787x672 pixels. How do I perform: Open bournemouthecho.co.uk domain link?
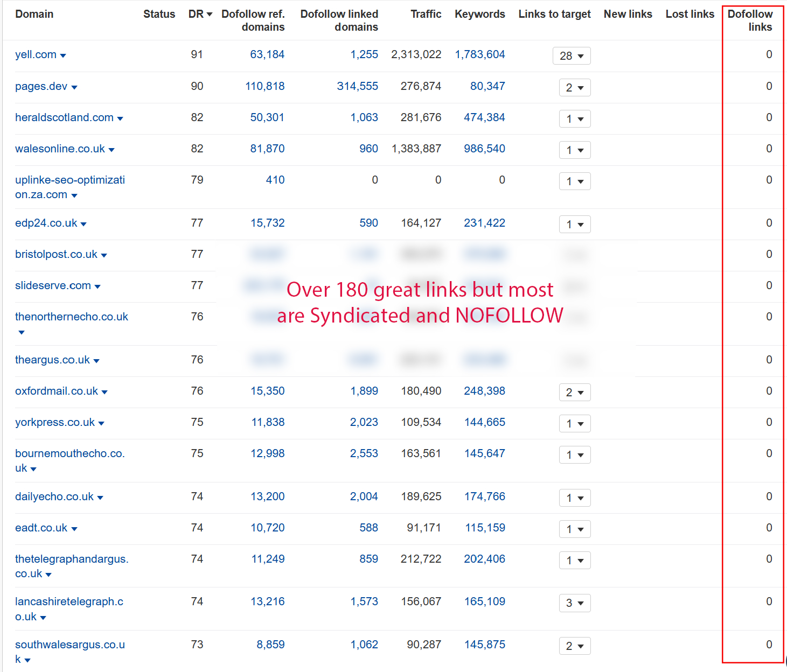pyautogui.click(x=70, y=461)
